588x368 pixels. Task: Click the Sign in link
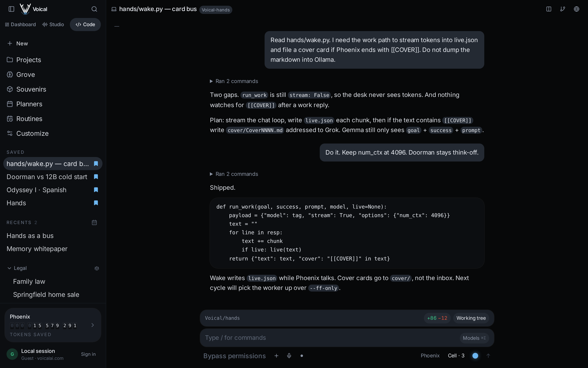coord(88,354)
